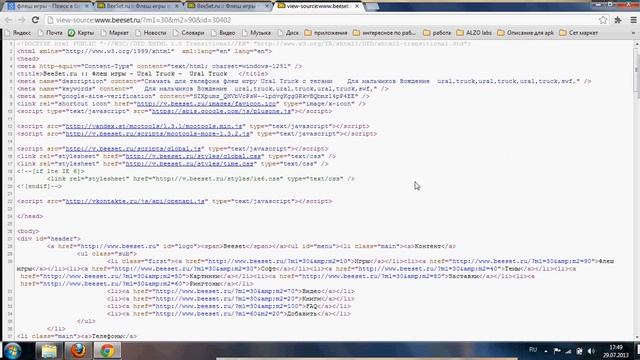Reload the page with refresh icon
The width and height of the screenshot is (640, 360).
(x=36, y=20)
